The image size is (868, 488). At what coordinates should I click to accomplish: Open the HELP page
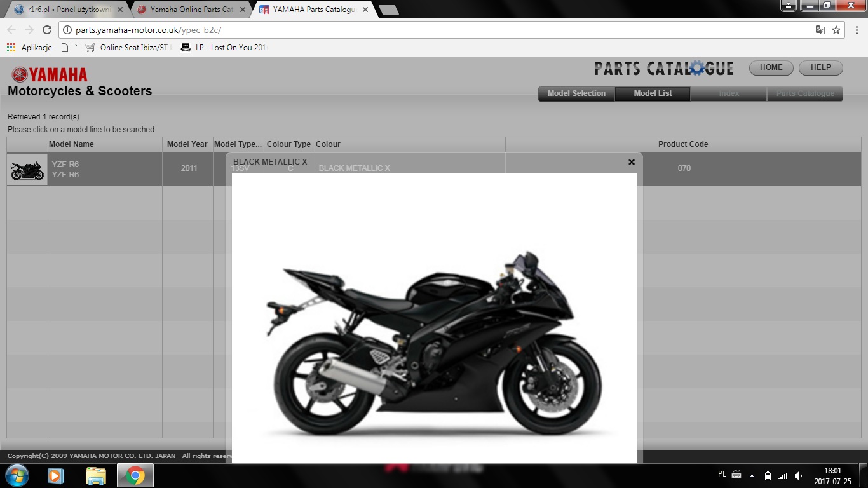click(x=820, y=68)
